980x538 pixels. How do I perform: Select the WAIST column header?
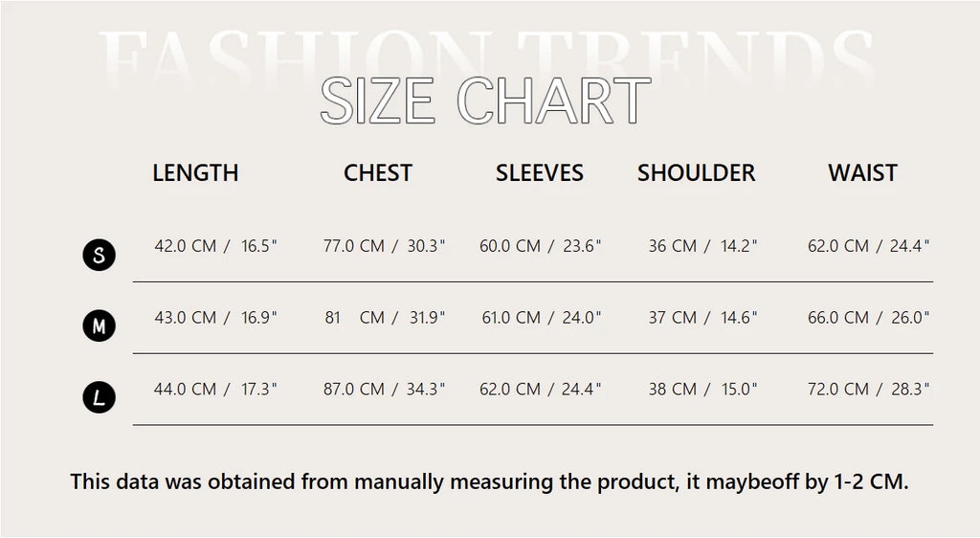(862, 173)
